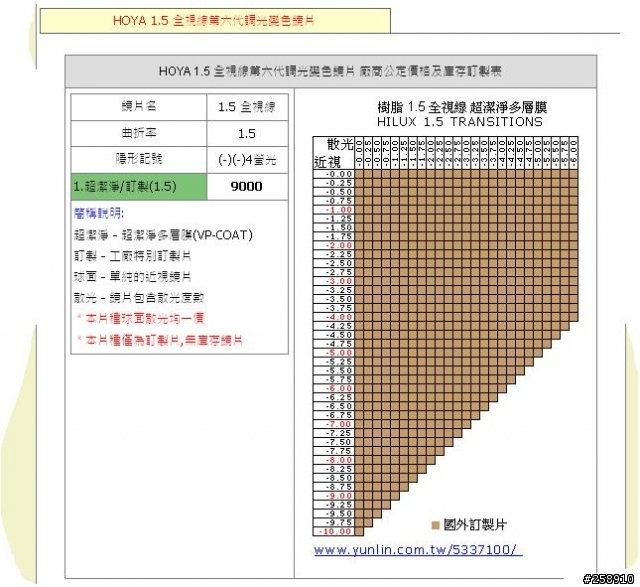The image size is (640, 587).
Task: Click the red -10.00 myopia row label
Action: click(x=335, y=531)
